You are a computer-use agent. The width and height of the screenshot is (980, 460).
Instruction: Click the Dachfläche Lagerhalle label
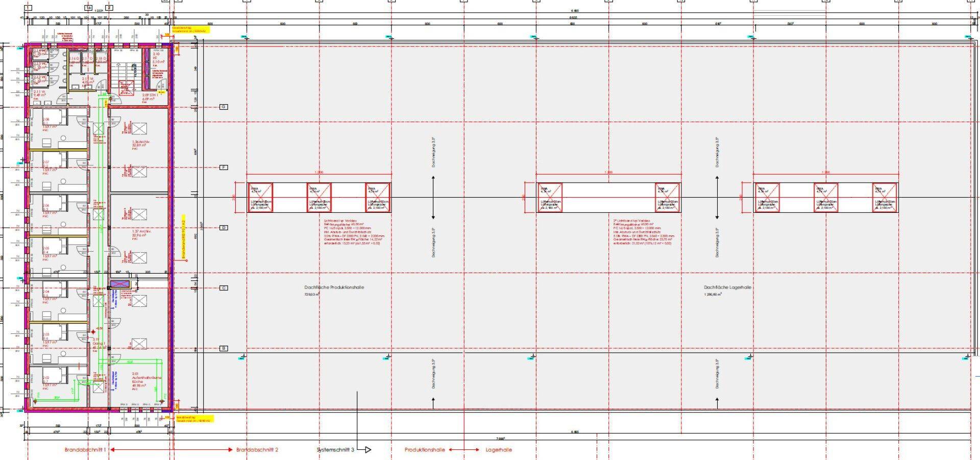(x=727, y=288)
